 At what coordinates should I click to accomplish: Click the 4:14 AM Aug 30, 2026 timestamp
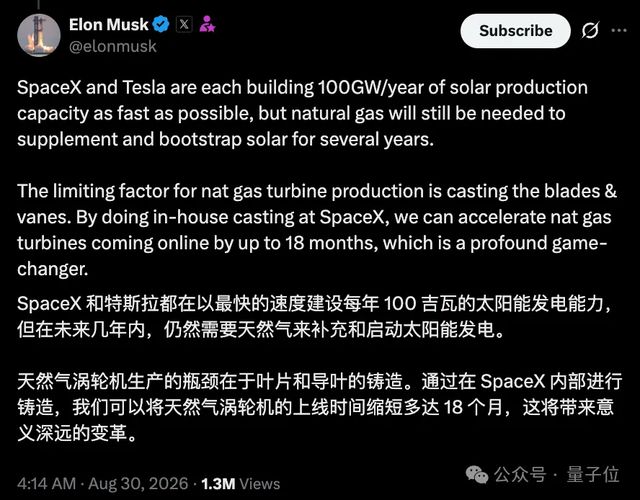point(103,484)
